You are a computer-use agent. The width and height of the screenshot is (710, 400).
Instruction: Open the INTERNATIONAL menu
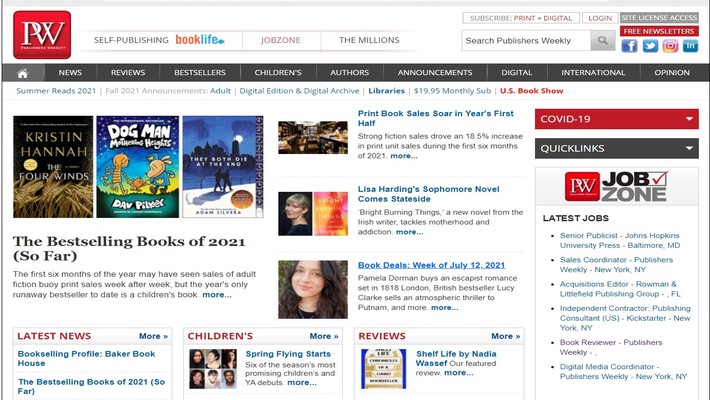[x=593, y=72]
